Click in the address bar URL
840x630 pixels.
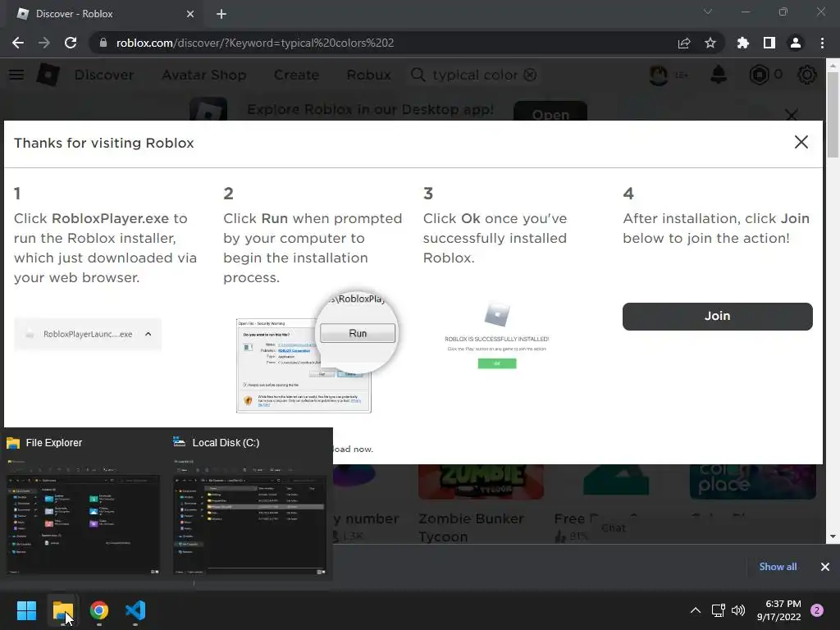click(255, 43)
